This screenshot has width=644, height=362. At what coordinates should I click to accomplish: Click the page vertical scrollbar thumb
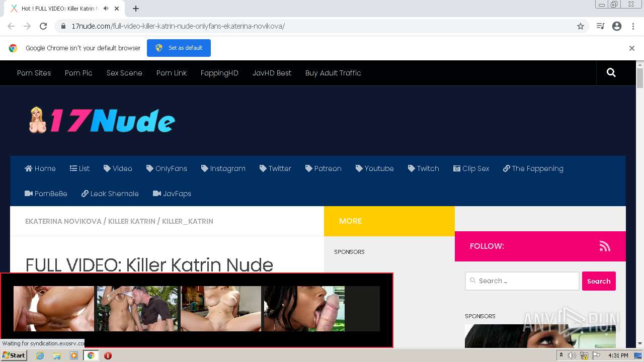(x=640, y=78)
